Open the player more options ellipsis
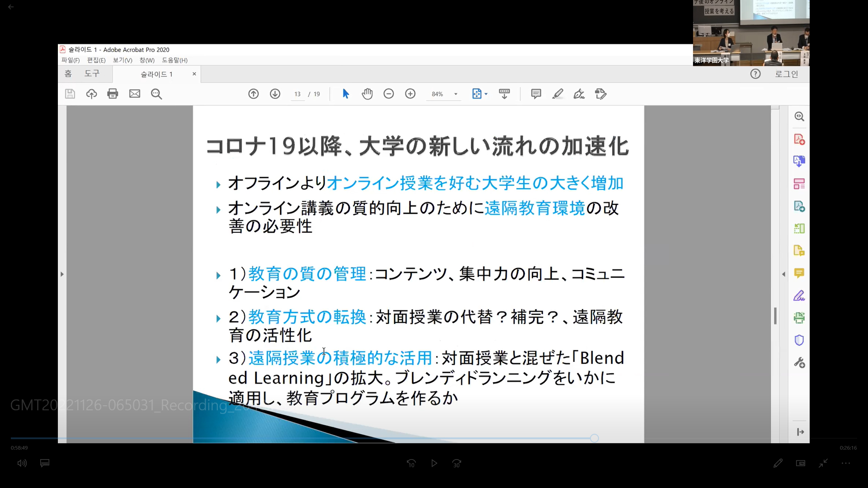Image resolution: width=868 pixels, height=488 pixels. coord(846,463)
